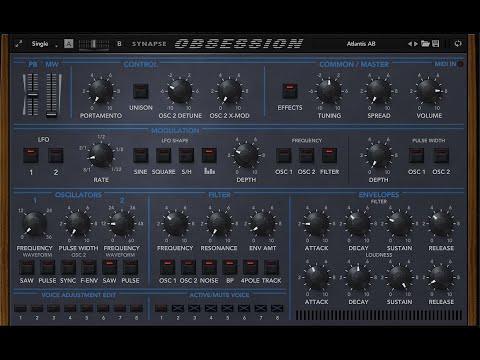The image size is (480, 360).
Task: Toggle filter OSC 1 input switch
Action: 168,267
